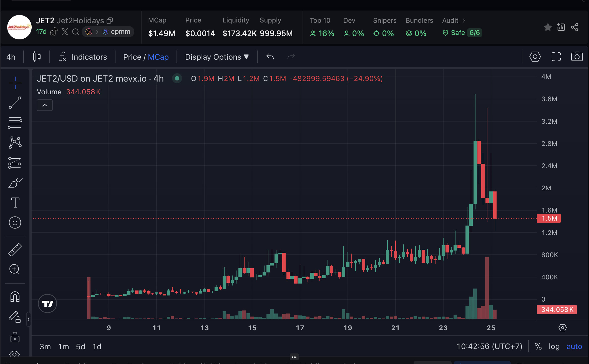The height and width of the screenshot is (364, 589).
Task: Hide all drawings with eye icon
Action: pos(14,354)
